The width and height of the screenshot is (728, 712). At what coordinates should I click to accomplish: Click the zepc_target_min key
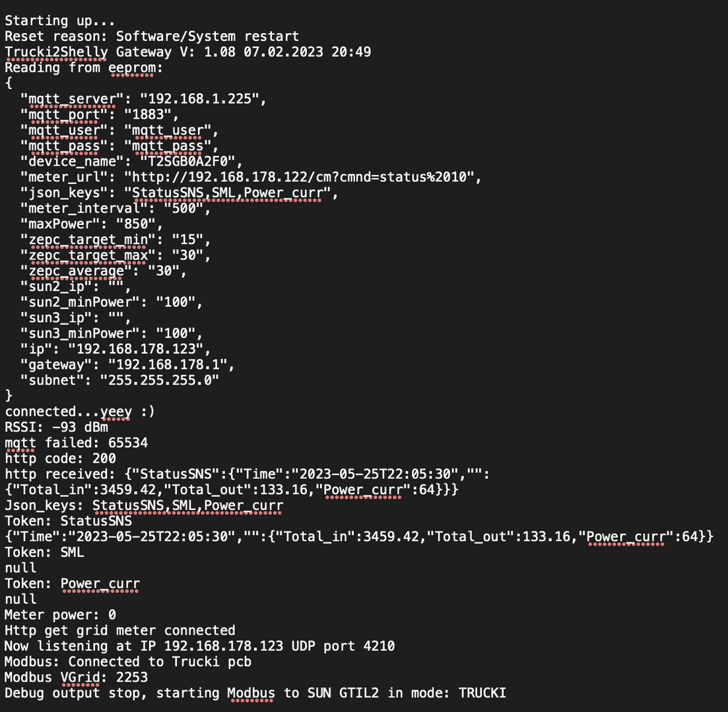(88, 240)
